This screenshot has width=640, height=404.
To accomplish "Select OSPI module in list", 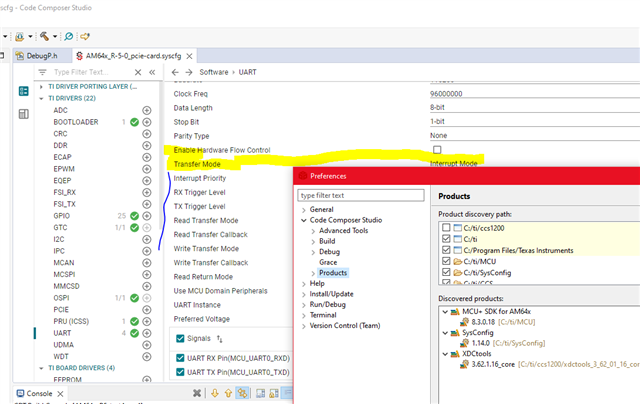I will pos(61,298).
